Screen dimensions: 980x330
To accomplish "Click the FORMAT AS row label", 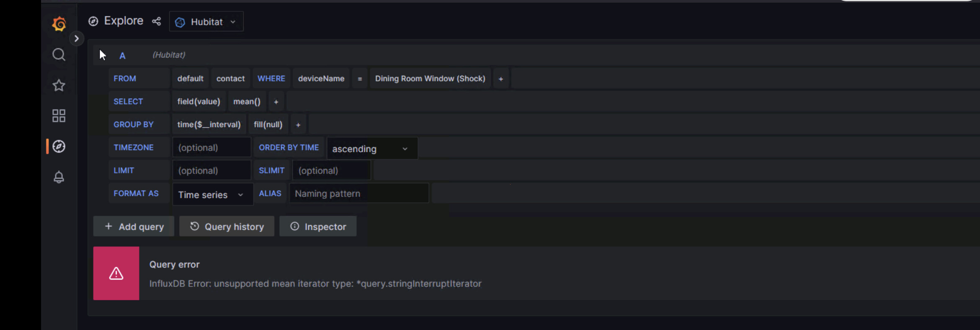I will tap(136, 193).
